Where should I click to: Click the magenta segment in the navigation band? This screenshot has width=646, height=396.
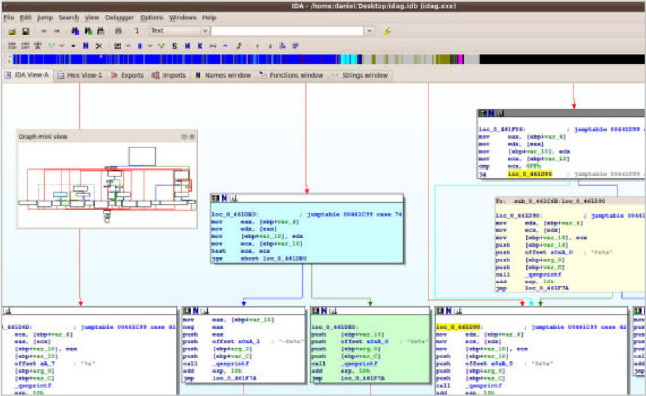[461, 60]
